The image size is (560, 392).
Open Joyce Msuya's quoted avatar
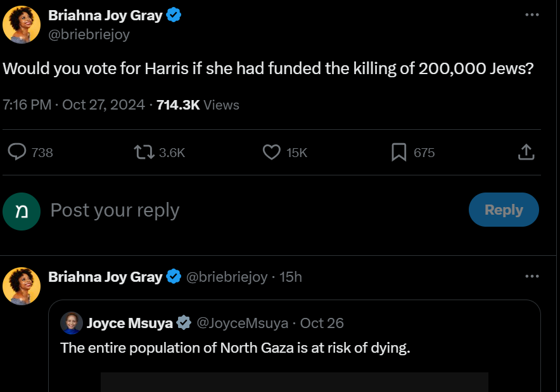tap(71, 323)
